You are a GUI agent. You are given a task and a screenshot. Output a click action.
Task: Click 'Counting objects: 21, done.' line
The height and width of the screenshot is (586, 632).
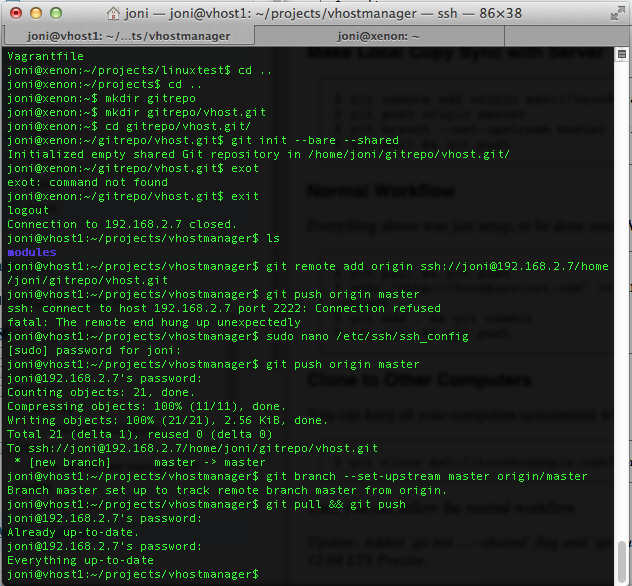tap(101, 393)
